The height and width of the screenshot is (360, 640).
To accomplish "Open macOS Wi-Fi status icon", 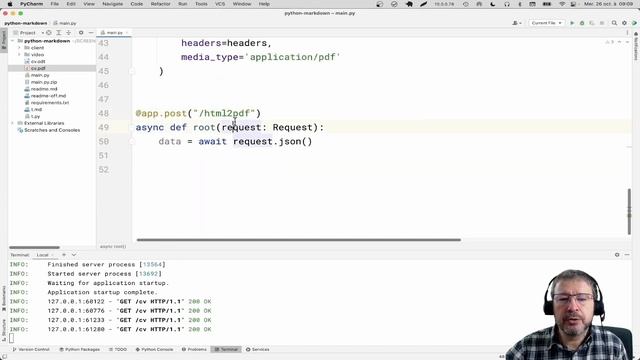I will tap(562, 4).
